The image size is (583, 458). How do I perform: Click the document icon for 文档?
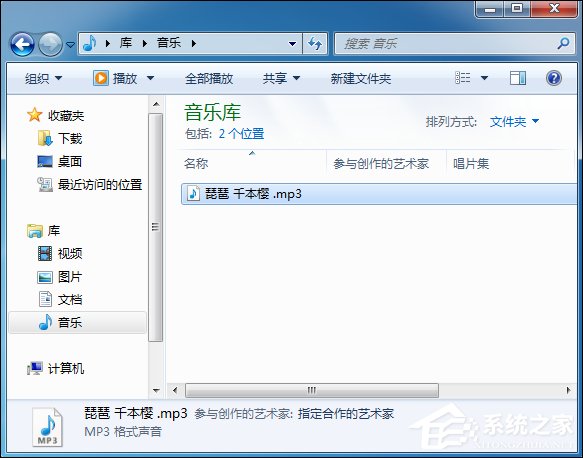(45, 299)
